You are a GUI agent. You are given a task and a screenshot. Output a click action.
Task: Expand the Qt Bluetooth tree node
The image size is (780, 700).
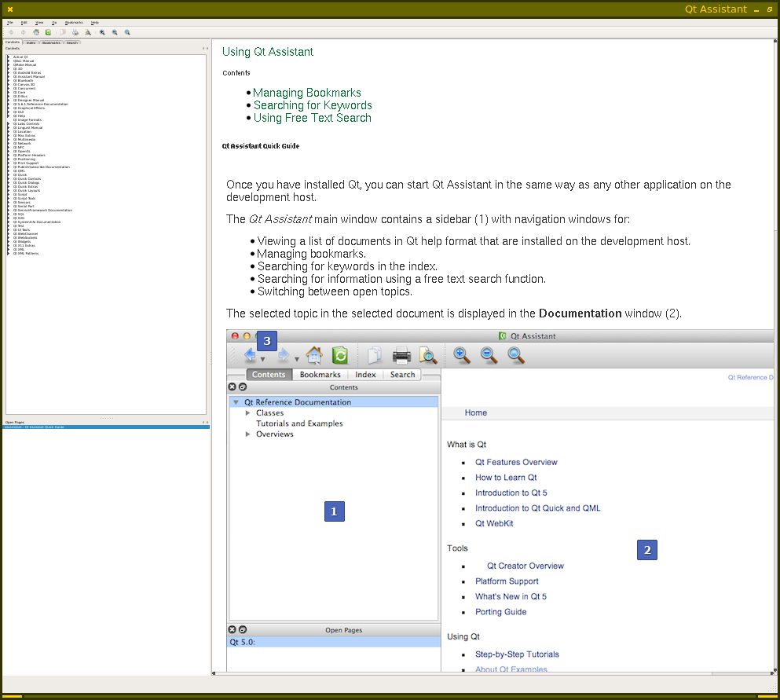9,81
